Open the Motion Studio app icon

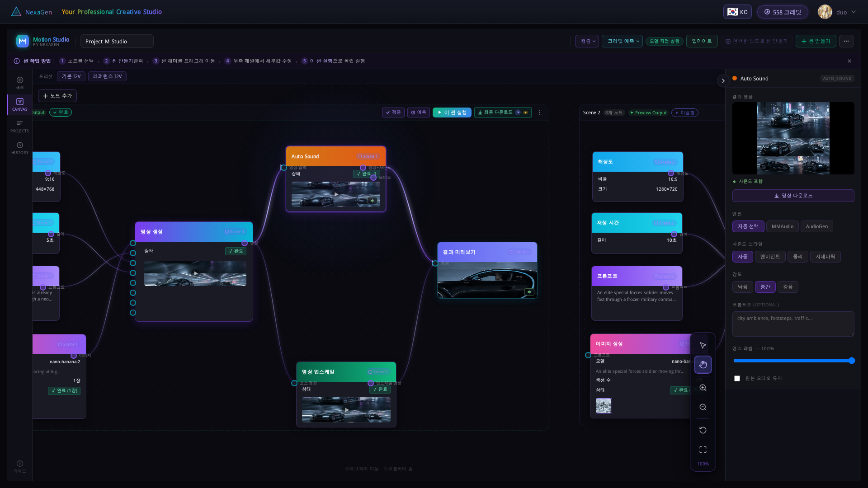[x=23, y=41]
